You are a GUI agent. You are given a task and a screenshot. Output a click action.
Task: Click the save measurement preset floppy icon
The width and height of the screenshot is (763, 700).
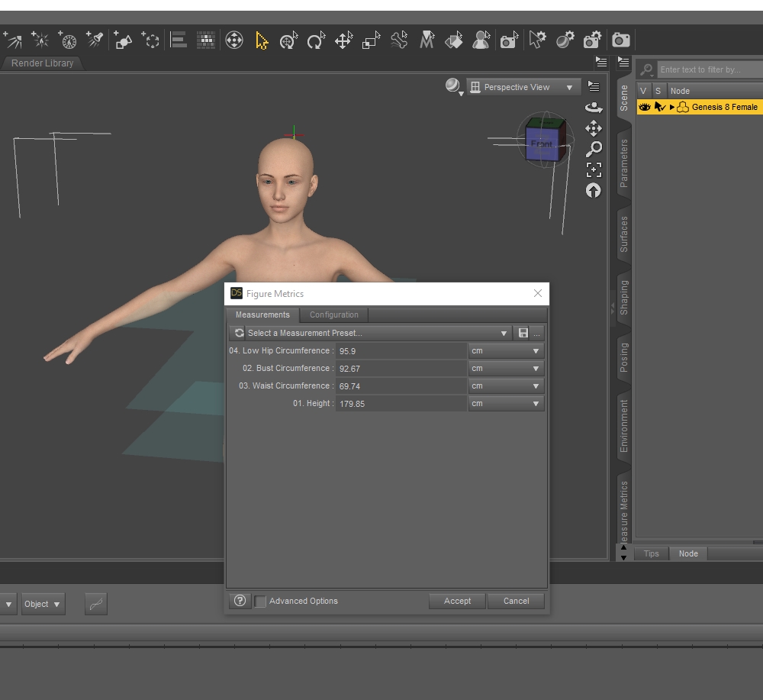pyautogui.click(x=523, y=333)
